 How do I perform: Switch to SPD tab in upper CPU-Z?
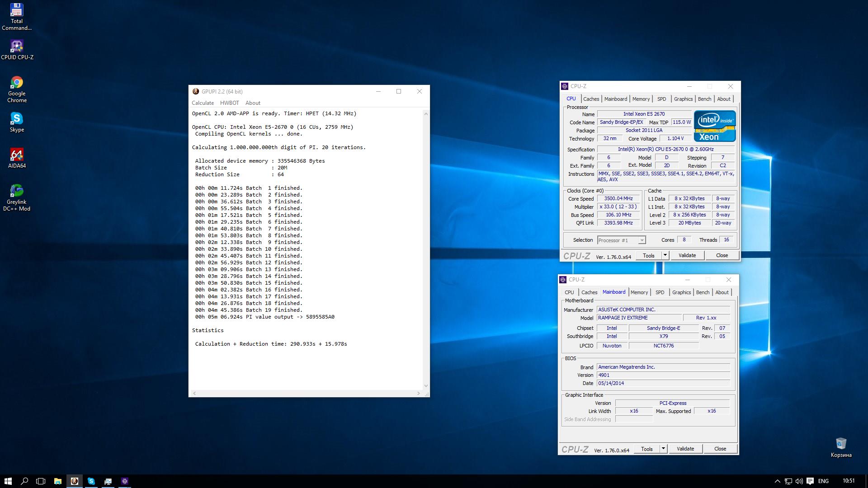tap(661, 99)
